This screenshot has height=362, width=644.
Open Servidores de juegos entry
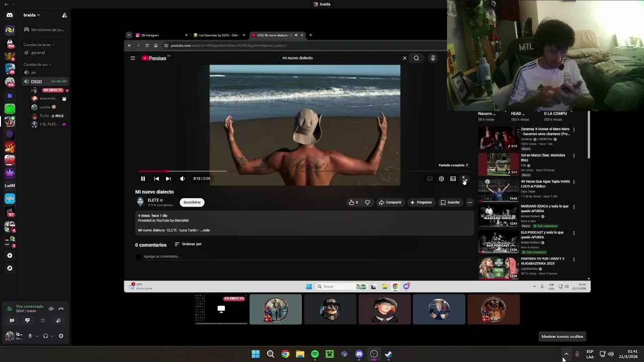click(x=44, y=30)
